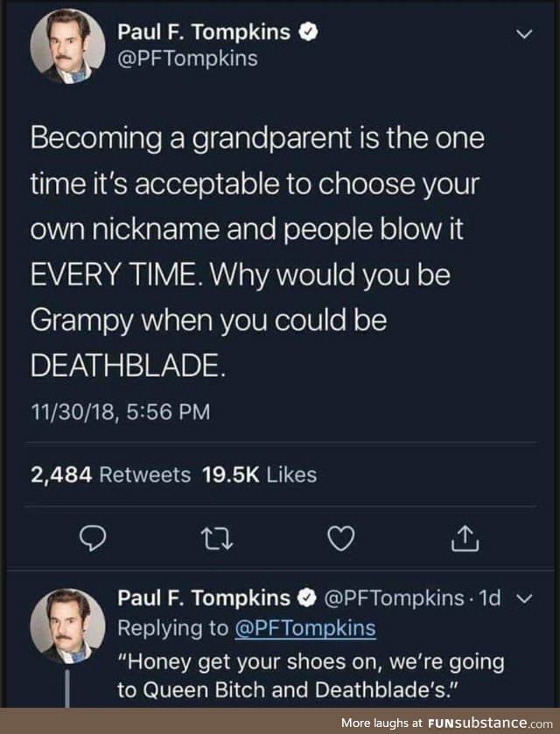
Task: Open the top profile avatar photo
Action: [67, 45]
